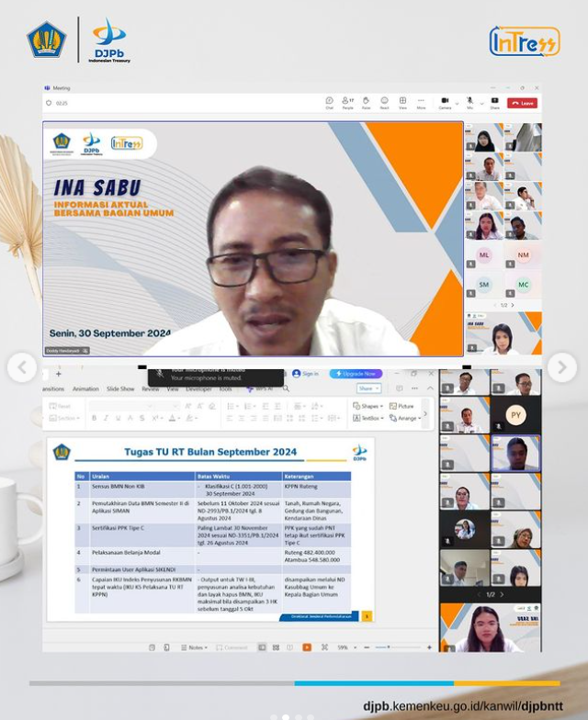Image resolution: width=588 pixels, height=720 pixels.
Task: Go to the previous carousel image
Action: tap(22, 367)
